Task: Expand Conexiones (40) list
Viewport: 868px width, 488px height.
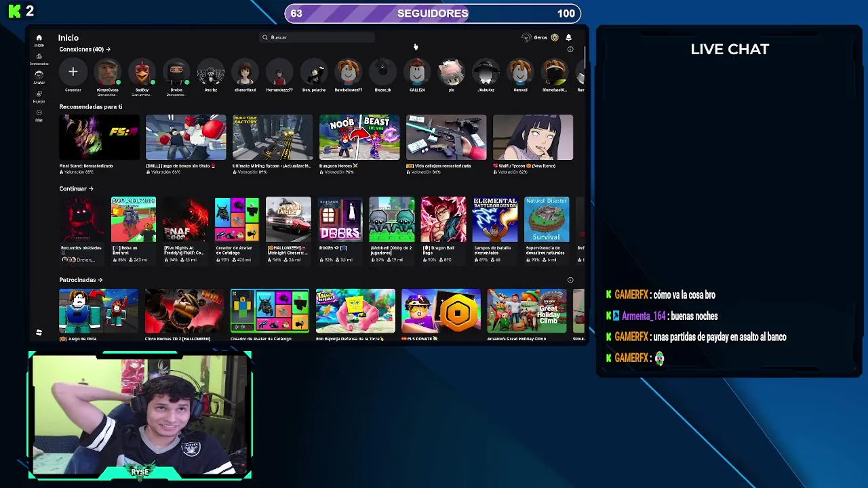Action: point(85,49)
